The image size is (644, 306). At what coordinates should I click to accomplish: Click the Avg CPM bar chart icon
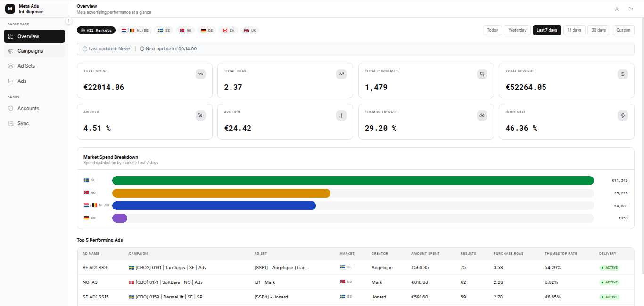341,115
